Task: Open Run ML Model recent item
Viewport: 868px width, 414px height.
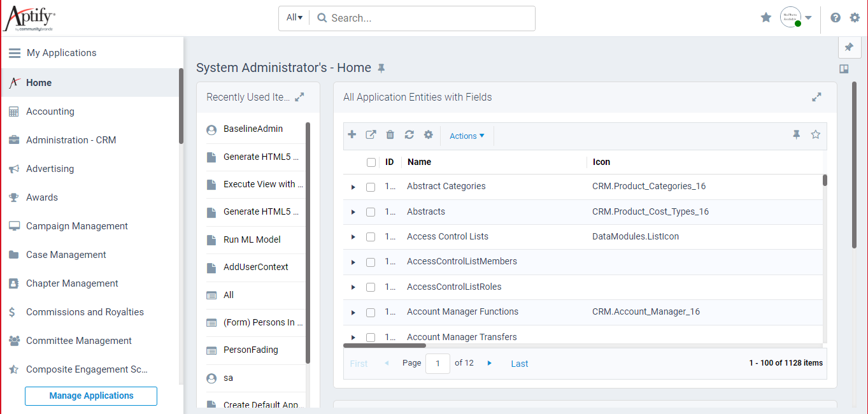Action: [253, 240]
